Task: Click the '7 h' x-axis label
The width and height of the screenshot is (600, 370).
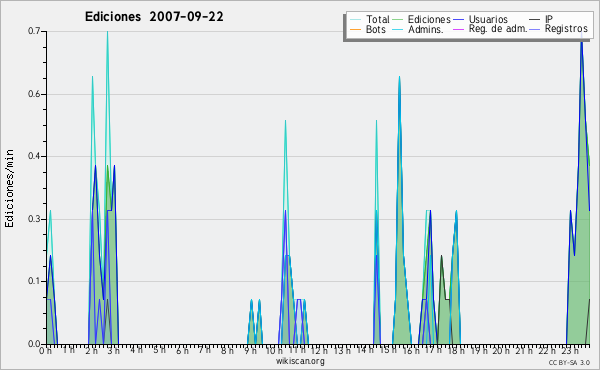Action: coord(205,350)
